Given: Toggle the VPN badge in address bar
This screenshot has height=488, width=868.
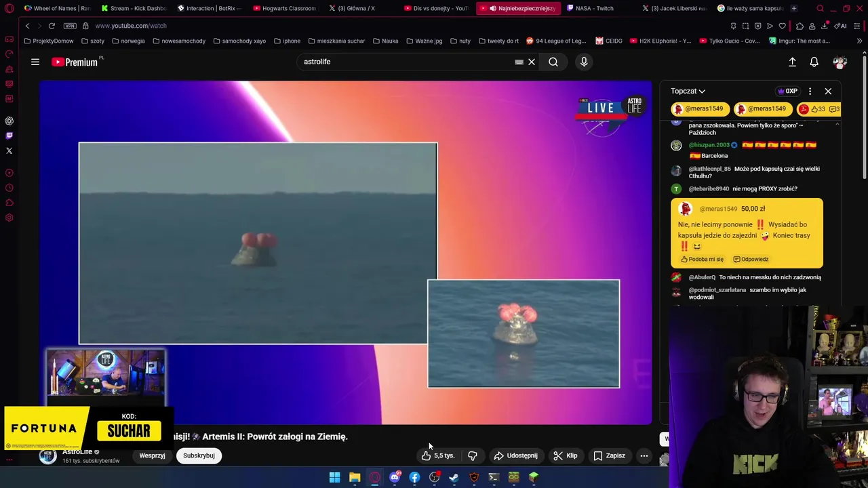Looking at the screenshot, I should tap(70, 26).
